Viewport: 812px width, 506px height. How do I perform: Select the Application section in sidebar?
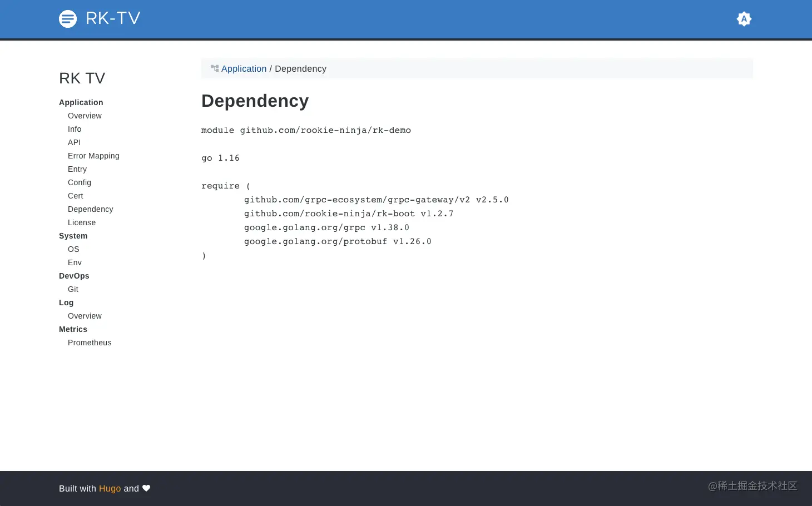click(81, 102)
